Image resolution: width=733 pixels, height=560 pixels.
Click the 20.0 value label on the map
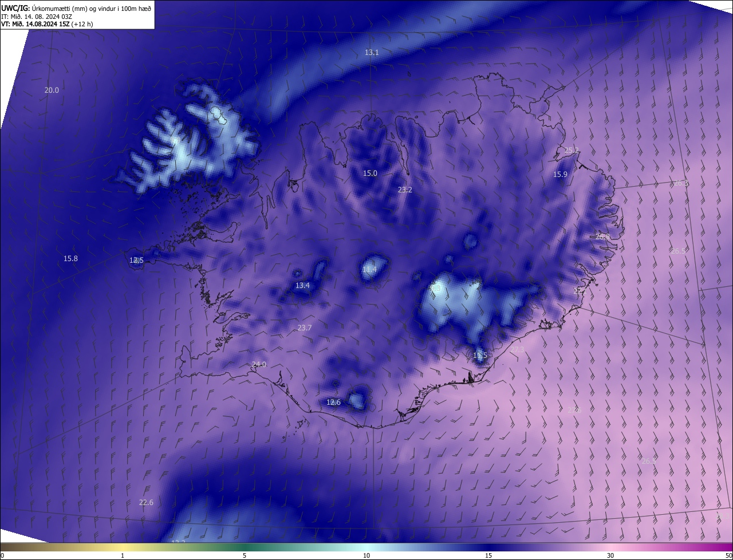(x=52, y=90)
